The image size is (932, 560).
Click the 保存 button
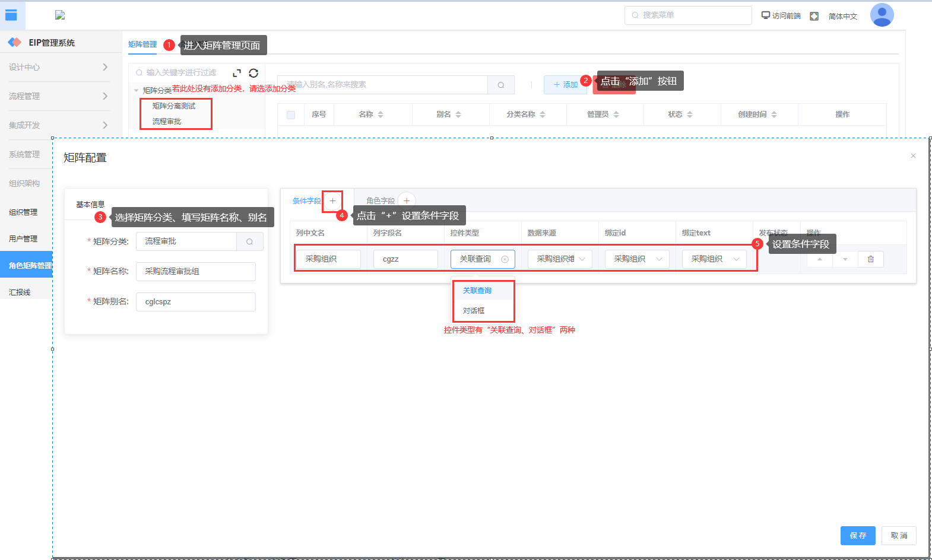click(x=858, y=536)
